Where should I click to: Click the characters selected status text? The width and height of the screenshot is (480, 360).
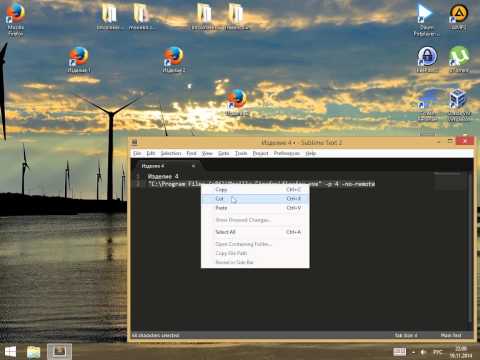tap(156, 335)
